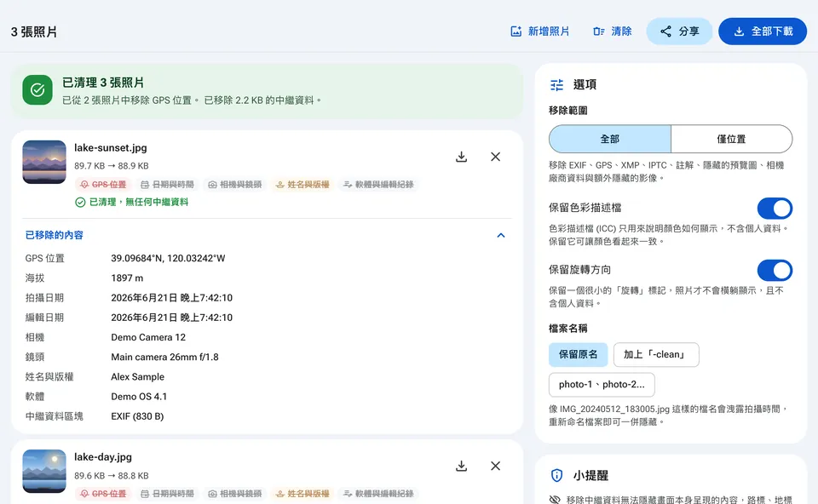Click 姓名與版權 tag under lake-day.jpg
Image resolution: width=818 pixels, height=504 pixels.
pyautogui.click(x=302, y=494)
